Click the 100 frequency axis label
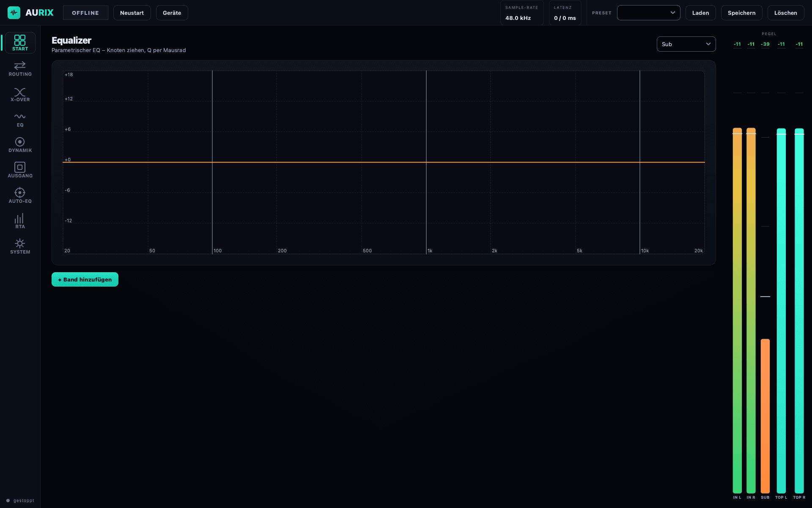Viewport: 812px width, 508px height. 218,251
